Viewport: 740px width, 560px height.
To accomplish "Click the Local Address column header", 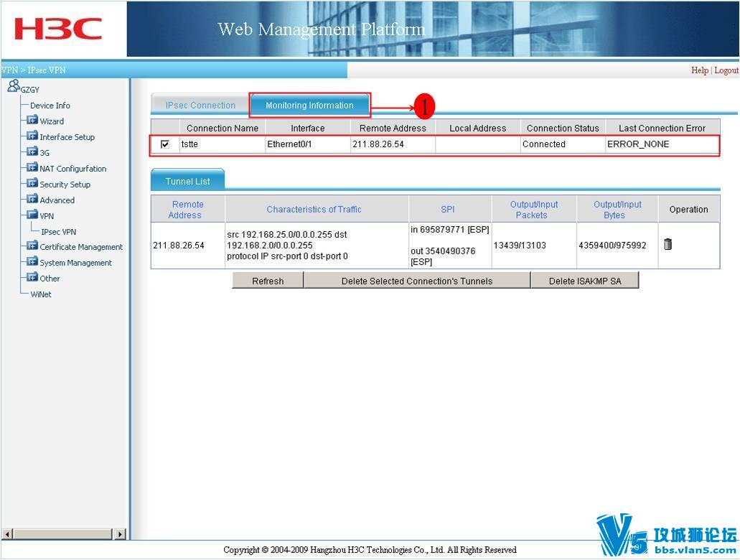I will click(x=477, y=128).
